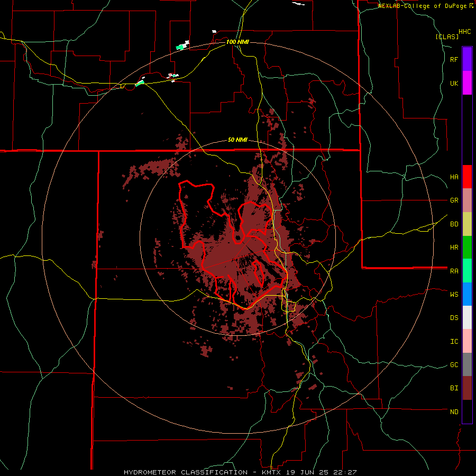Click the 100 NMI range ring label
This screenshot has width=476, height=476.
click(237, 42)
